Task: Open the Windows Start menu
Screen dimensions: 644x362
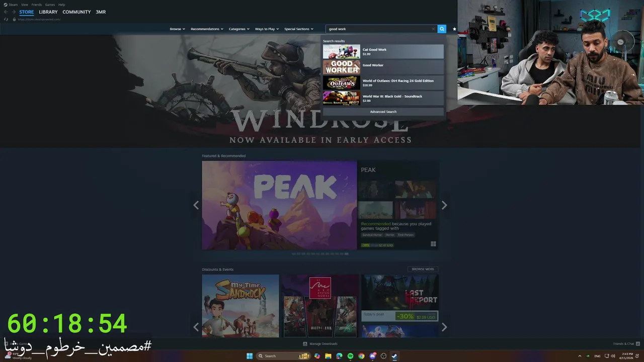Action: (x=250, y=356)
